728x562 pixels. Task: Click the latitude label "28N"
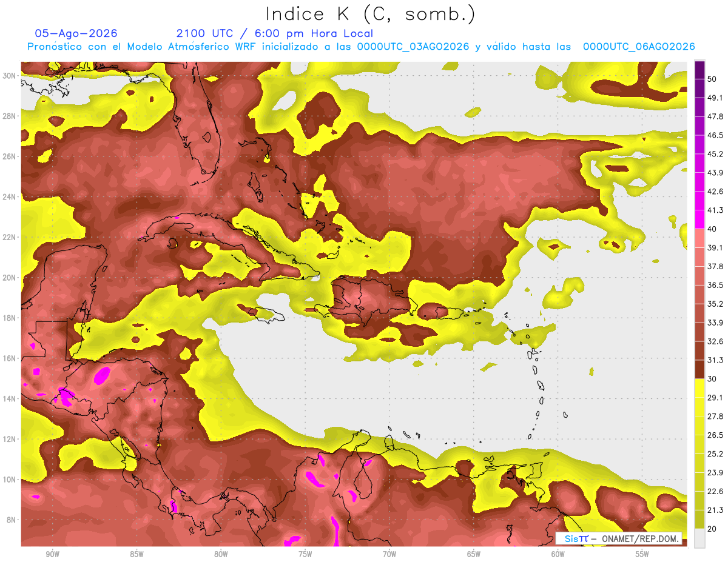click(10, 116)
